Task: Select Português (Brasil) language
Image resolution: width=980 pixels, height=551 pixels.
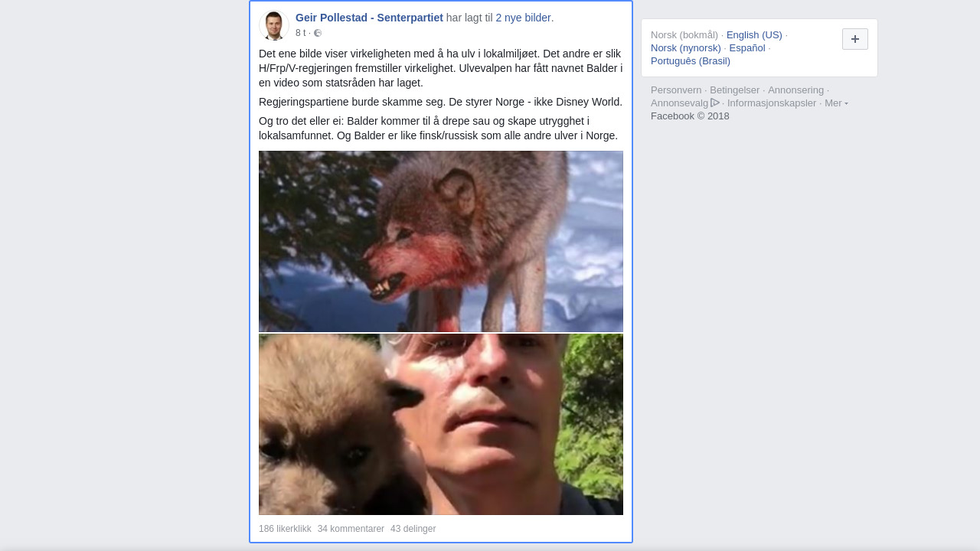Action: 691,61
